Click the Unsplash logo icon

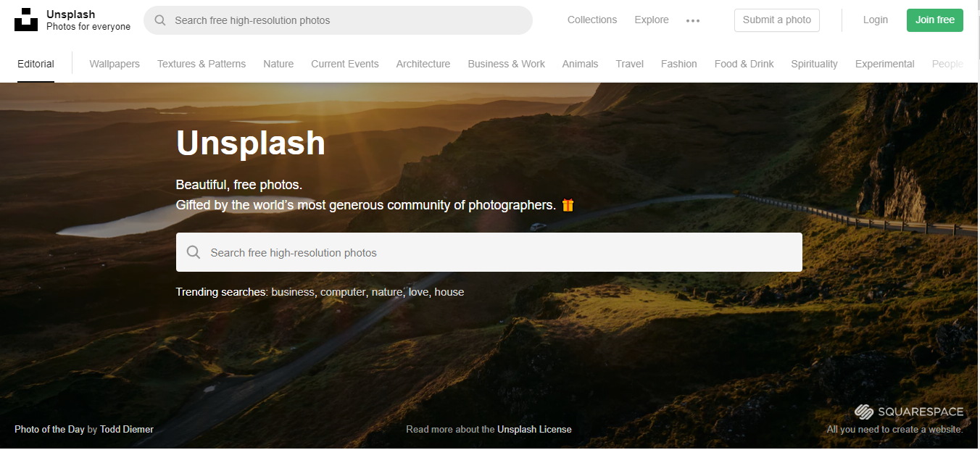click(x=26, y=20)
